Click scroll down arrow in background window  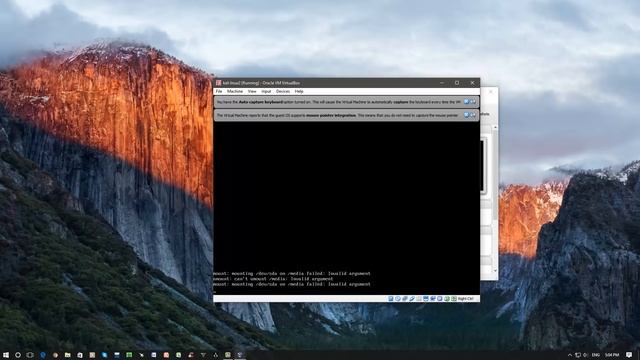pyautogui.click(x=495, y=270)
